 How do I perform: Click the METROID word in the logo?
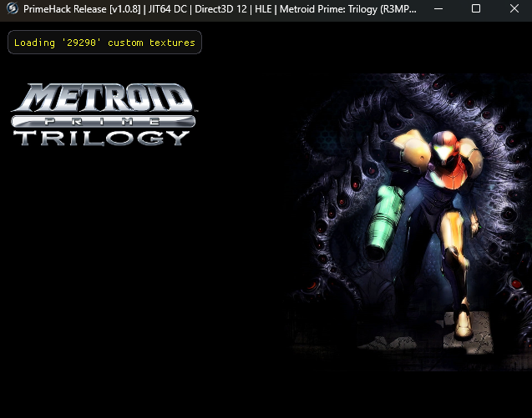click(102, 98)
